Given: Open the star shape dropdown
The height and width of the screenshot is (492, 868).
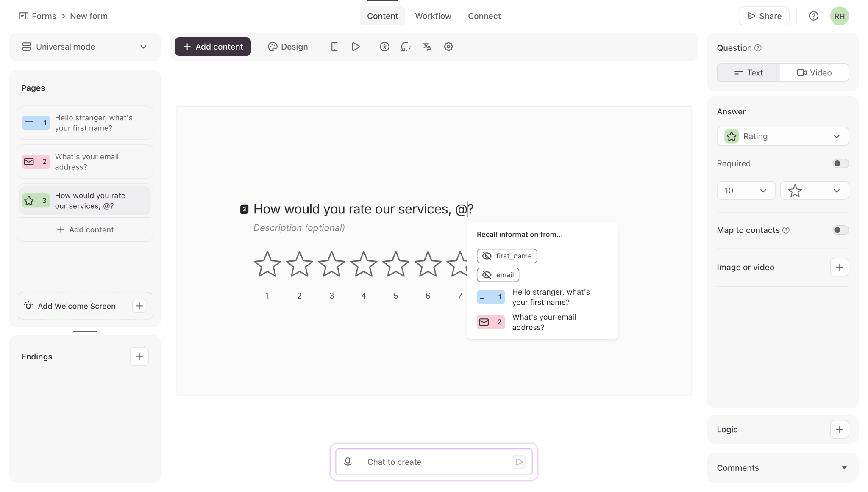Looking at the screenshot, I should [814, 191].
